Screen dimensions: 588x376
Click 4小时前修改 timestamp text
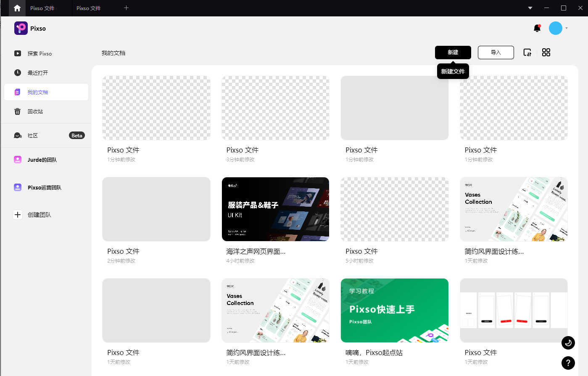click(240, 261)
